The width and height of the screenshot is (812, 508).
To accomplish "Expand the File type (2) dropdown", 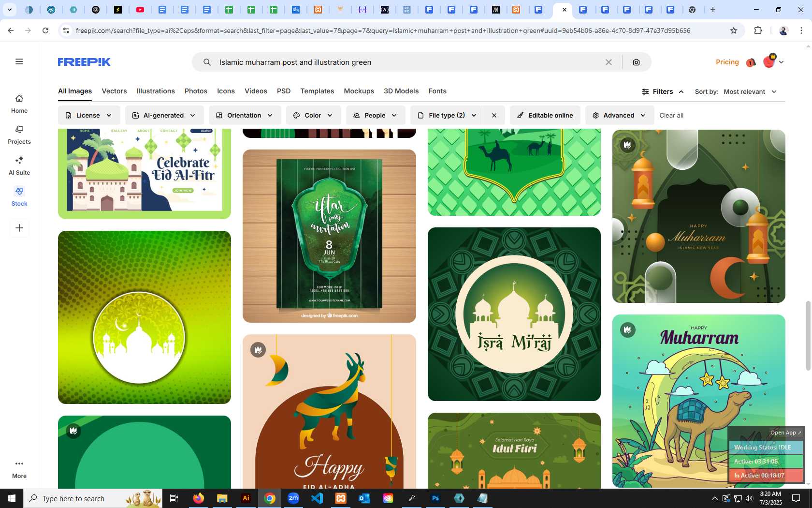I will [x=447, y=115].
